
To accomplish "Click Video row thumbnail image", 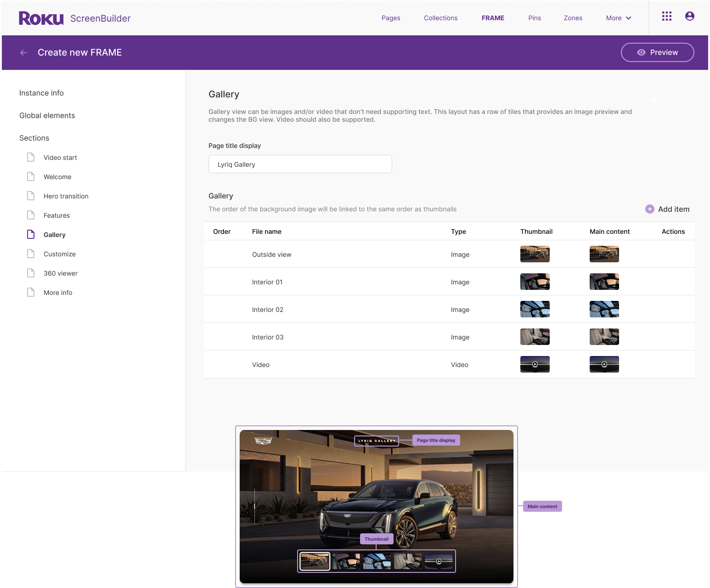I will coord(535,364).
